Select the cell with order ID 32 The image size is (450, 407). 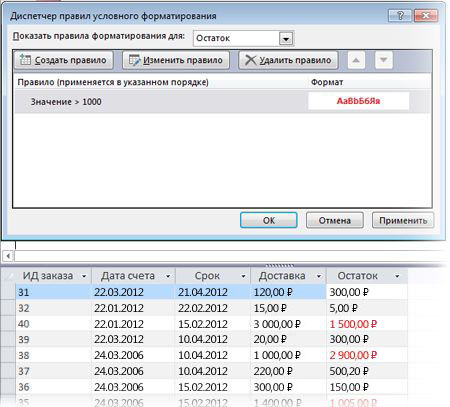coord(53,308)
